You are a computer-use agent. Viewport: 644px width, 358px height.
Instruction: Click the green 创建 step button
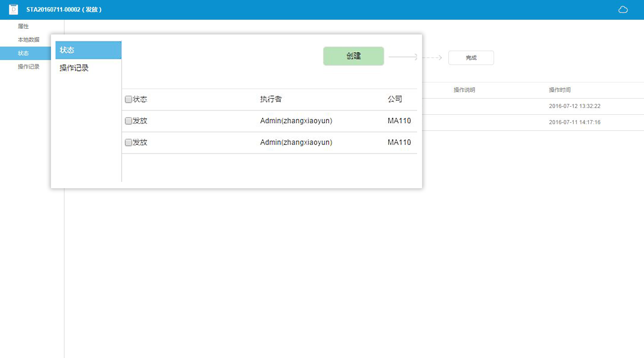coord(354,56)
